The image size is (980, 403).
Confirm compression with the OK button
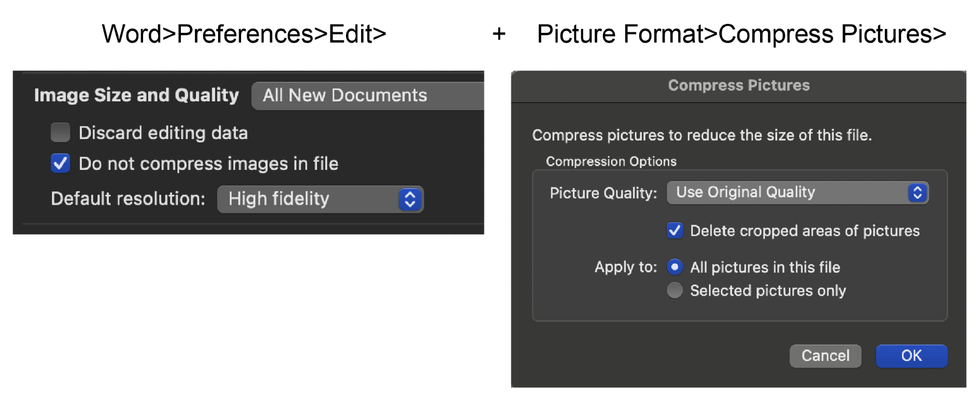pyautogui.click(x=911, y=356)
